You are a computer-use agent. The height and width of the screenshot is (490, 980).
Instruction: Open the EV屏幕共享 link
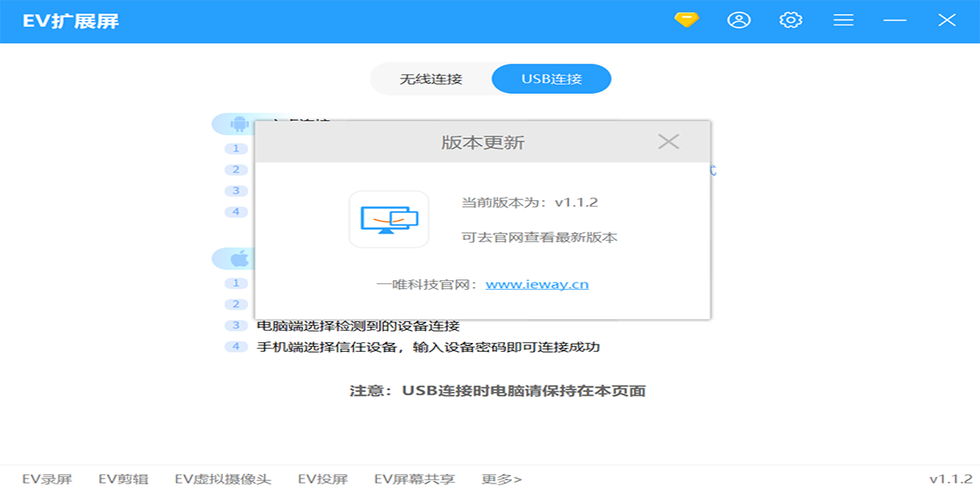[x=414, y=479]
